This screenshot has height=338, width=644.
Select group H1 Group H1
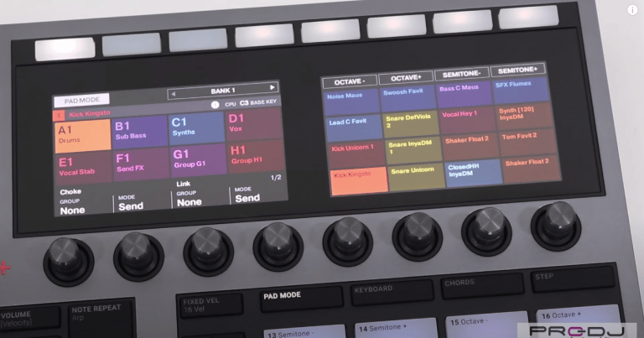(256, 157)
